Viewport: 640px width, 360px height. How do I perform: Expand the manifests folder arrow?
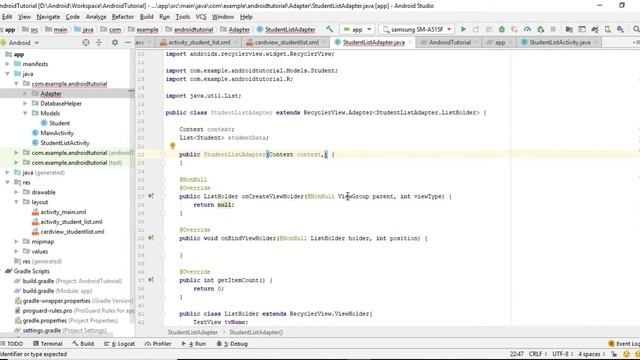pos(7,64)
